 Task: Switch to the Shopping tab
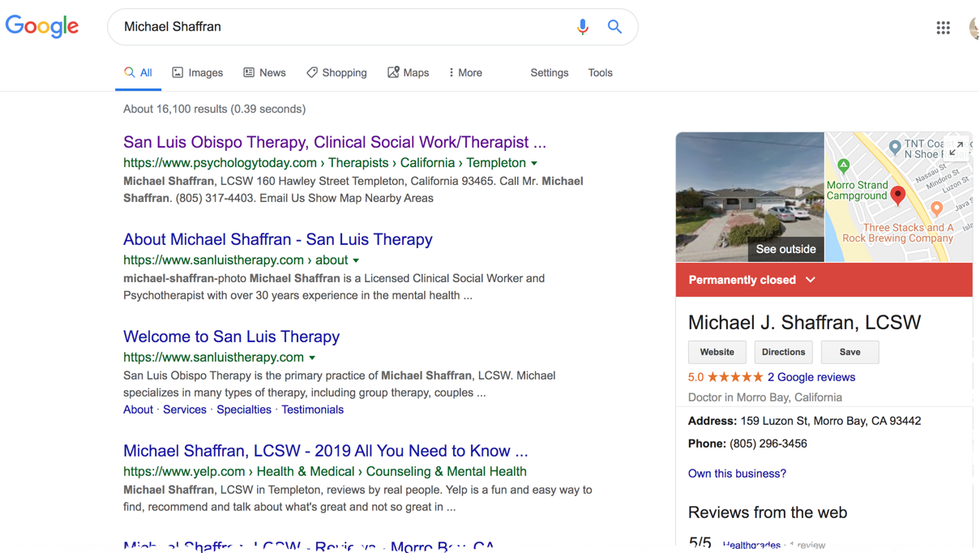coord(336,73)
